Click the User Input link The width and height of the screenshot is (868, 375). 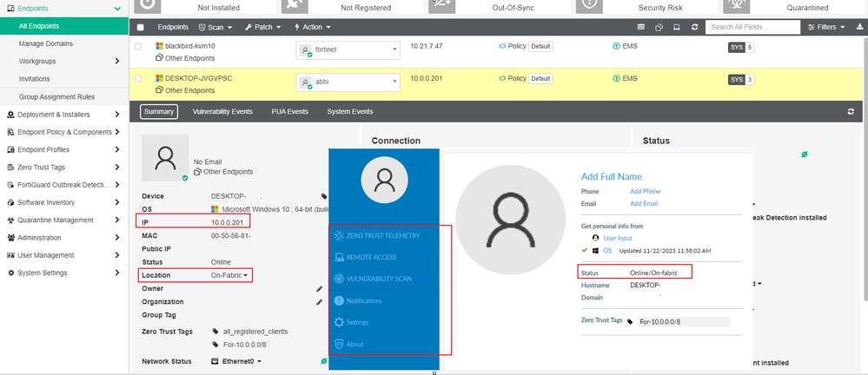click(x=618, y=239)
